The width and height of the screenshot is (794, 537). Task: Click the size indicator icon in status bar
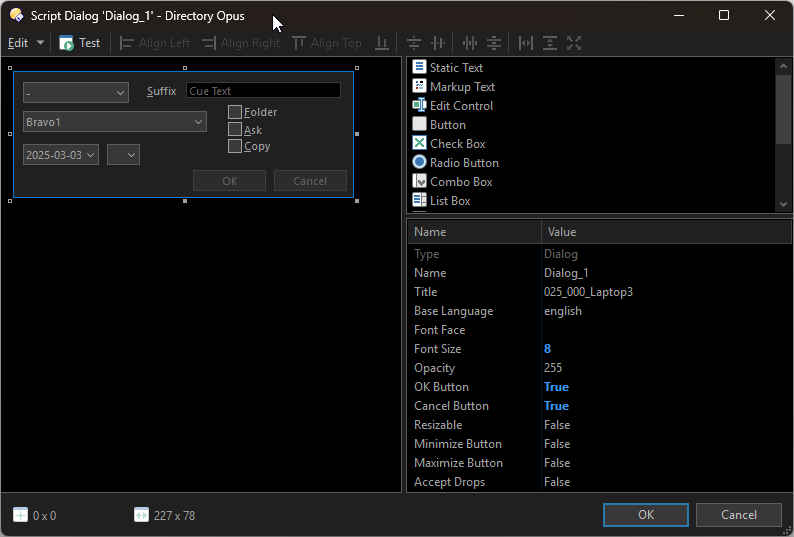pyautogui.click(x=141, y=515)
